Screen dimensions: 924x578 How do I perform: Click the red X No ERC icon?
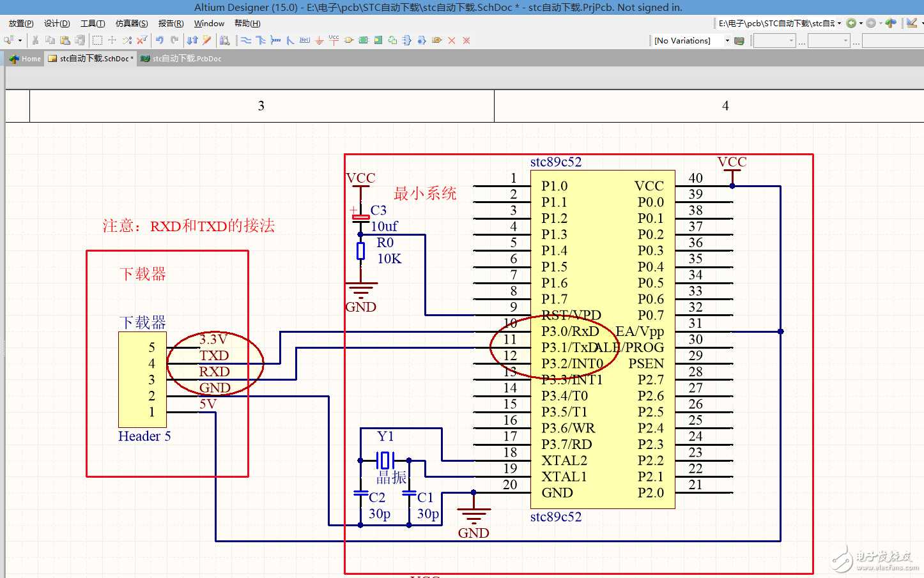point(452,40)
